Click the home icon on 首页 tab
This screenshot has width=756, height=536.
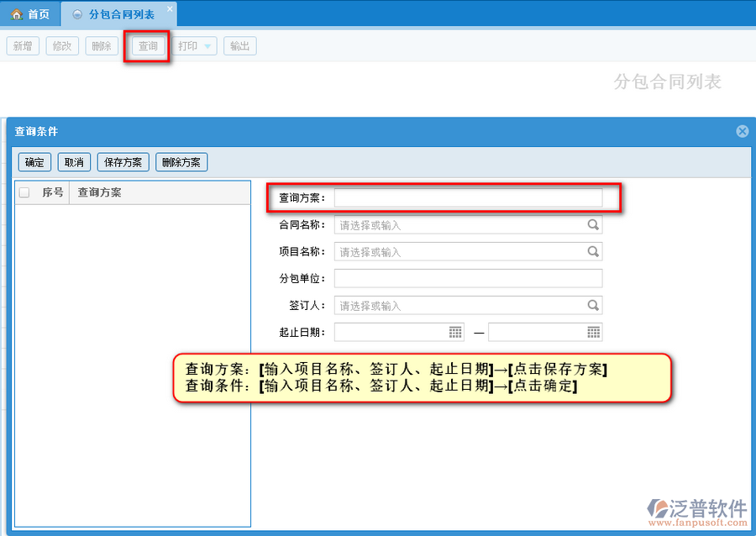click(x=17, y=14)
